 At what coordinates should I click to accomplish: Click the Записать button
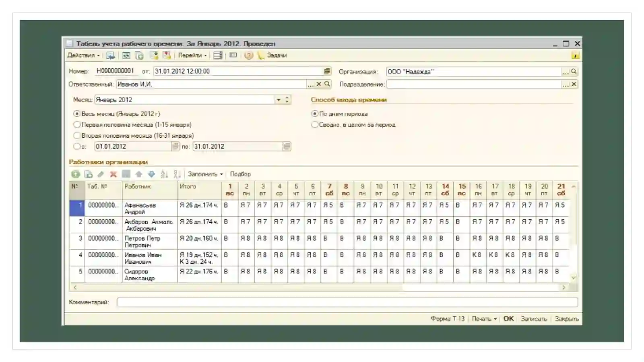534,319
